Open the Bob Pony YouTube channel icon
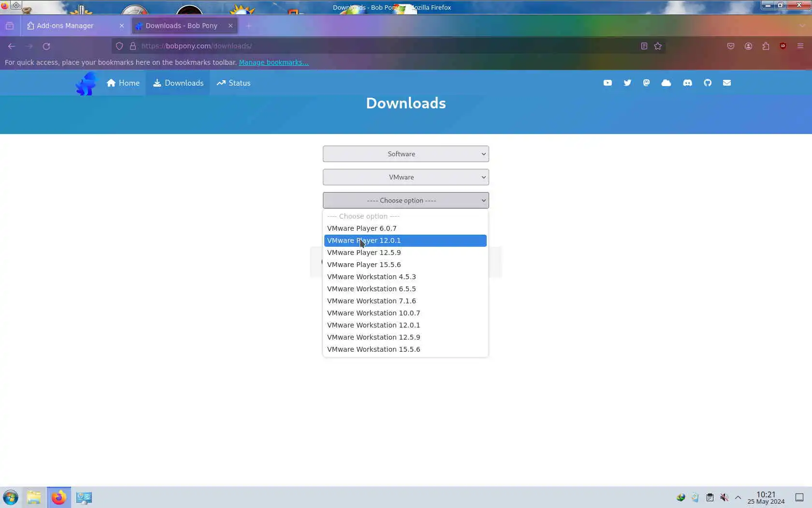The height and width of the screenshot is (508, 812). pyautogui.click(x=608, y=83)
